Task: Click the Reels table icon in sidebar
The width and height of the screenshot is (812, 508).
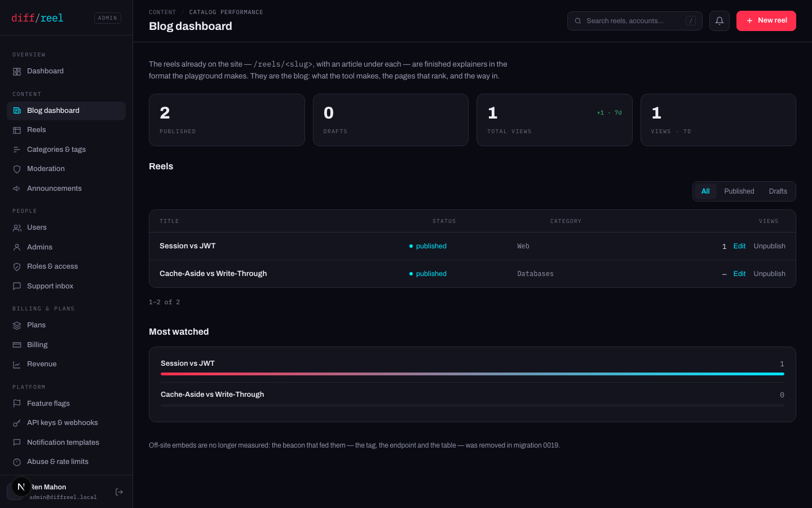Action: tap(17, 130)
